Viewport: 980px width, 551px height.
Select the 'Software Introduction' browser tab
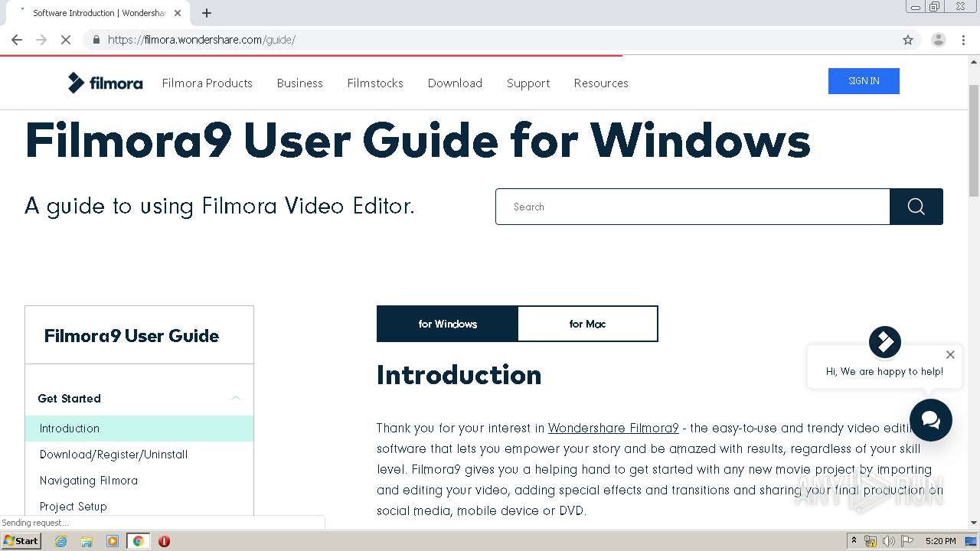pyautogui.click(x=98, y=13)
